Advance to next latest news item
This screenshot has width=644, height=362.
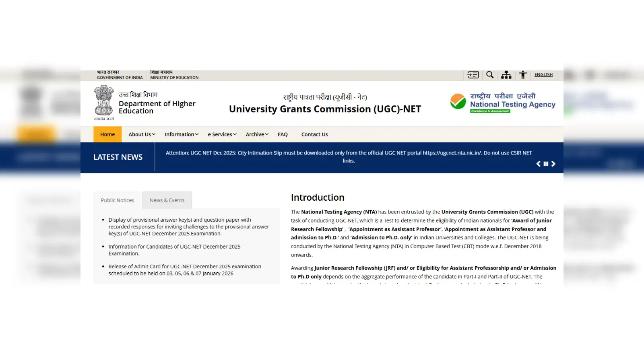[553, 164]
